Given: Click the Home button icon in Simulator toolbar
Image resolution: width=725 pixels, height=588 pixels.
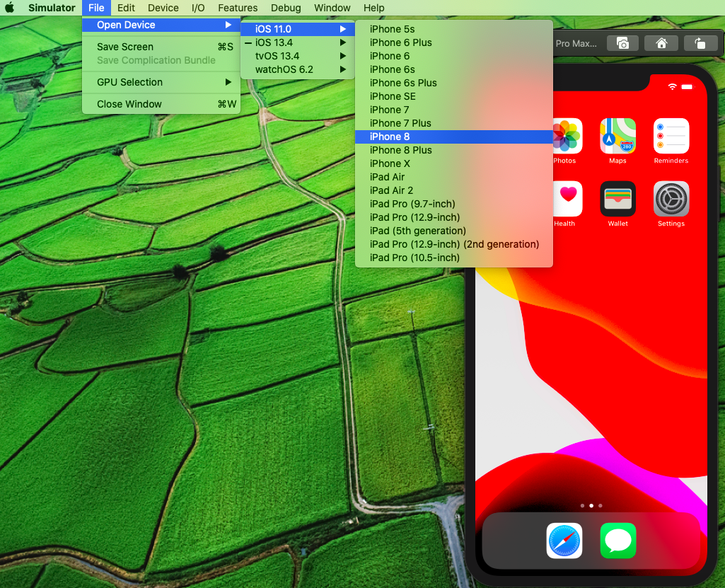Looking at the screenshot, I should pos(661,43).
